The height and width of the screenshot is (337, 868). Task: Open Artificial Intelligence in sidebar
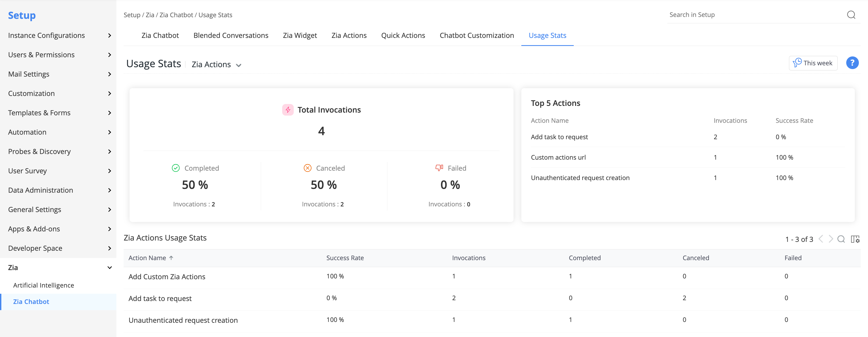click(44, 285)
